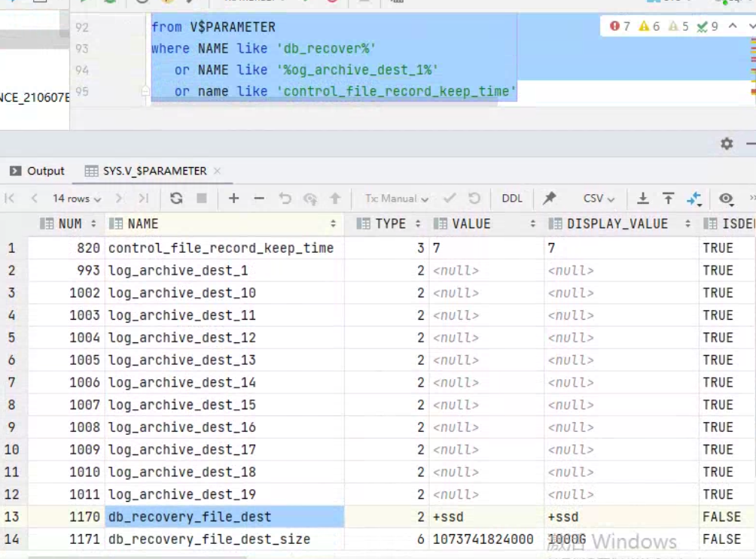The height and width of the screenshot is (559, 756).
Task: Sort by VALUE column arrows
Action: click(533, 223)
